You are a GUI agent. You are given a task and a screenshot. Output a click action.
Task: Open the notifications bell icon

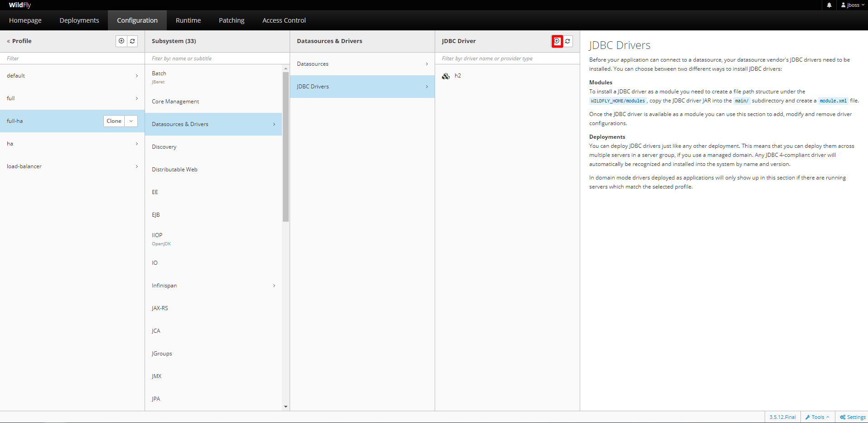tap(829, 5)
